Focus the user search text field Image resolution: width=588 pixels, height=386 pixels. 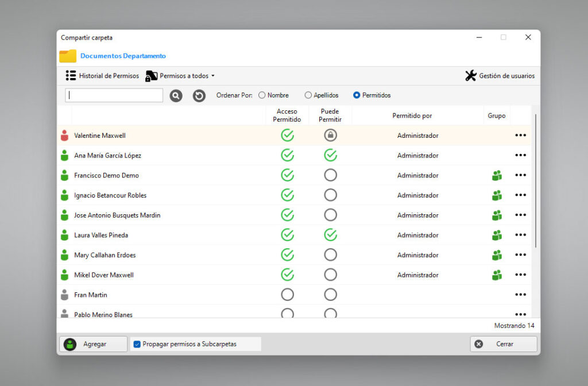(114, 95)
